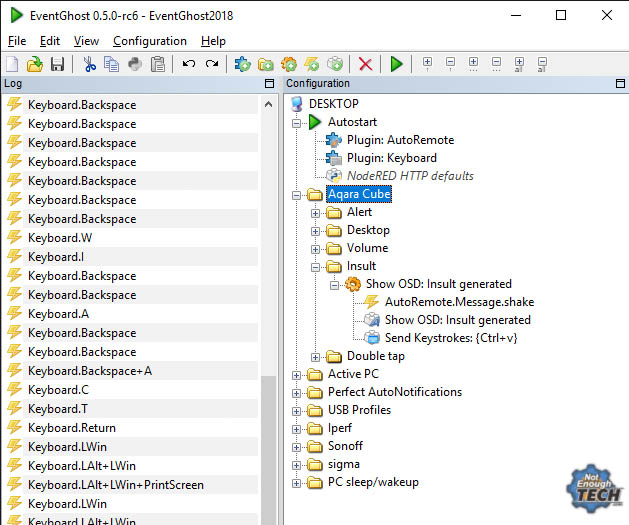Click the Add Plugin toolbar icon
This screenshot has width=629, height=525.
click(242, 64)
